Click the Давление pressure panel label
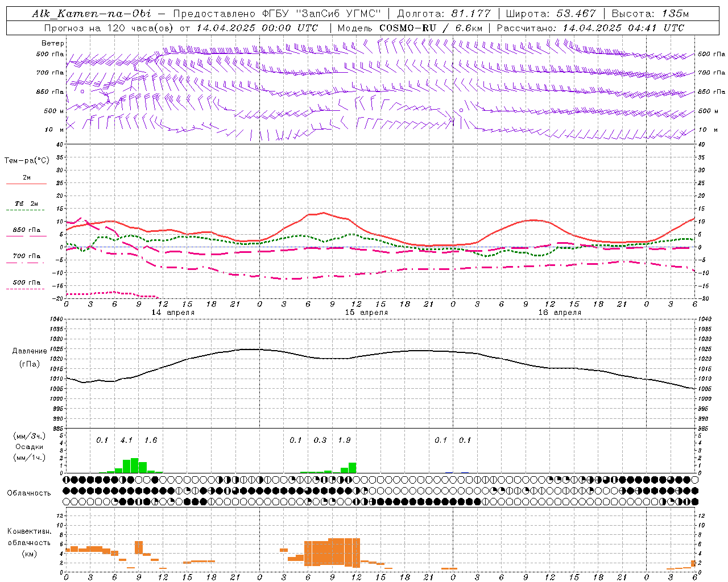 click(x=30, y=351)
